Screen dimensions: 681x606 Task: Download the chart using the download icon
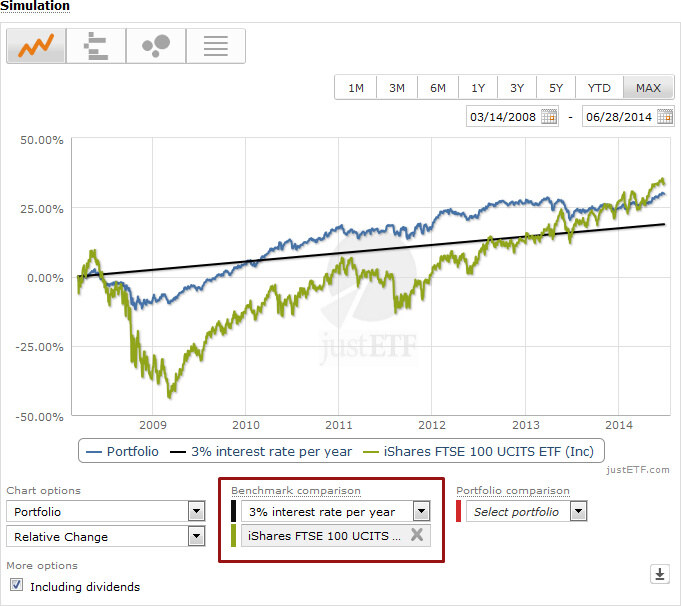[x=659, y=574]
